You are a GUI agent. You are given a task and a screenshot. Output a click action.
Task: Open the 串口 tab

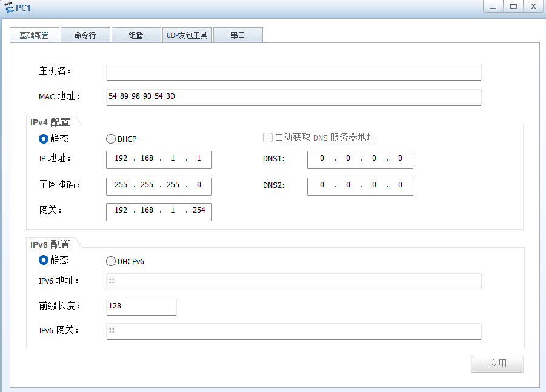[x=238, y=35]
